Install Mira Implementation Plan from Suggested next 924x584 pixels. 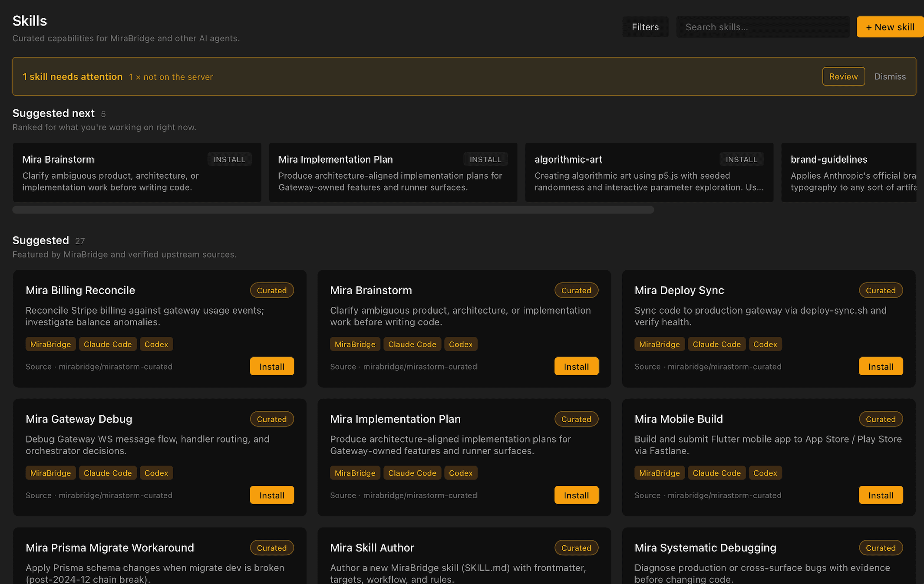[x=485, y=159]
